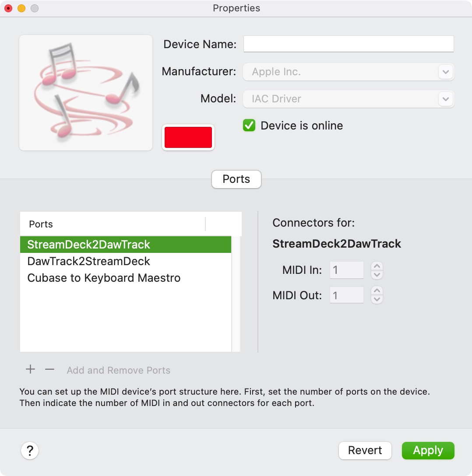
Task: Increase MIDI In with up arrow
Action: [377, 266]
